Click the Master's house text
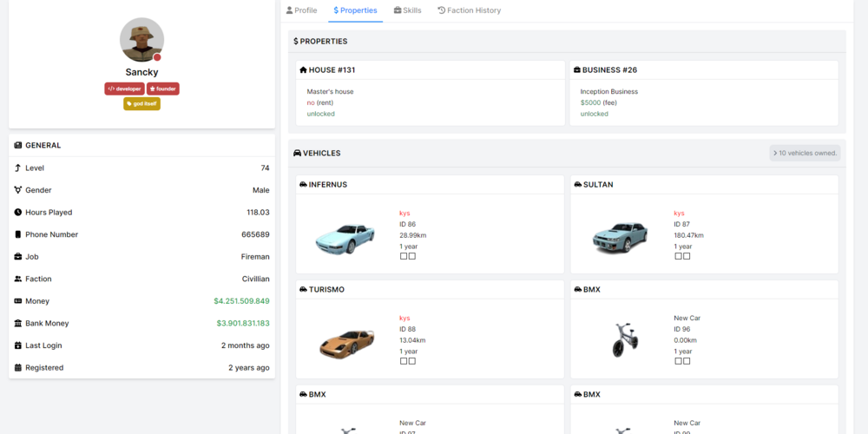 pos(330,91)
